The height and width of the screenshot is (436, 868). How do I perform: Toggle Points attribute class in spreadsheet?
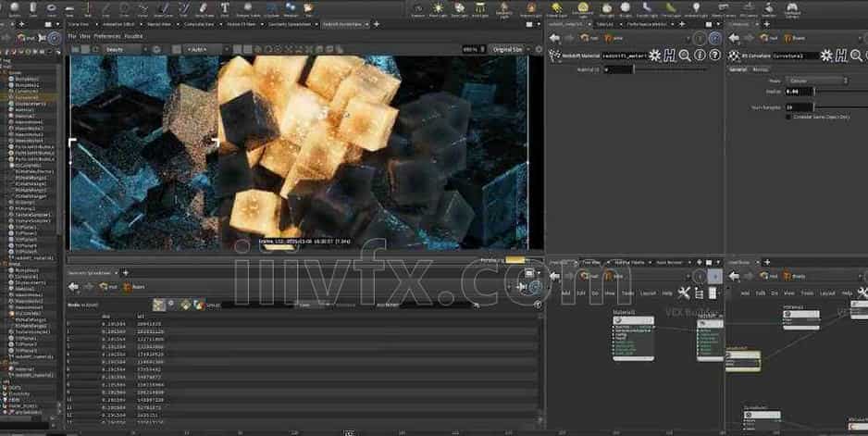[159, 305]
